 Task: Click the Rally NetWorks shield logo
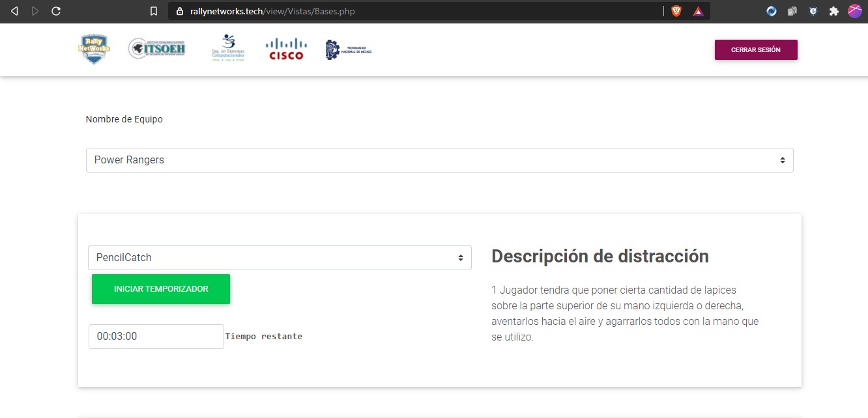[94, 49]
